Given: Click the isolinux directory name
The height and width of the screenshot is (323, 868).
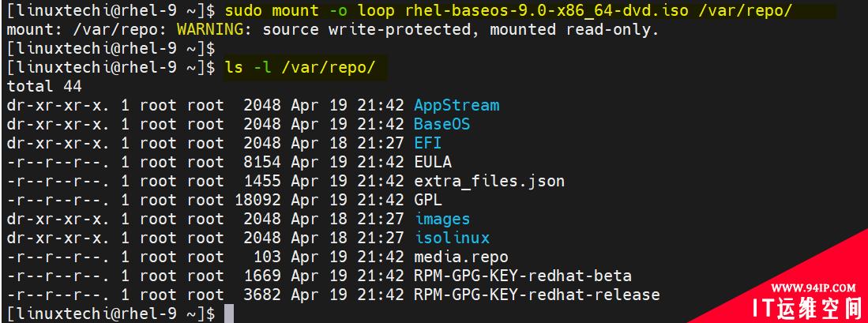Looking at the screenshot, I should [452, 238].
